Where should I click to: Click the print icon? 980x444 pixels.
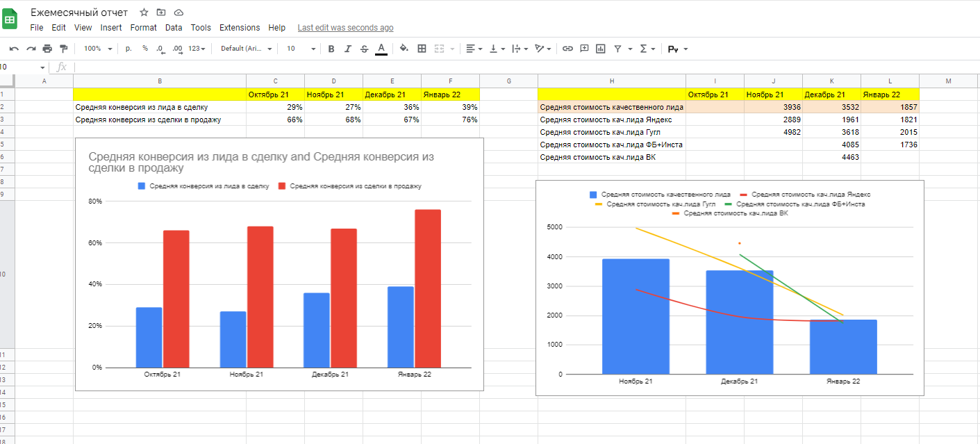47,49
